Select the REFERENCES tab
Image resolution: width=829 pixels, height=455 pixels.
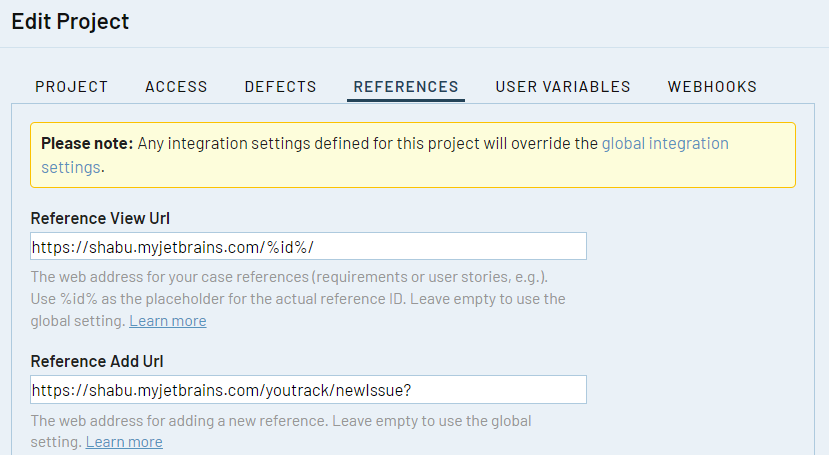tap(406, 87)
